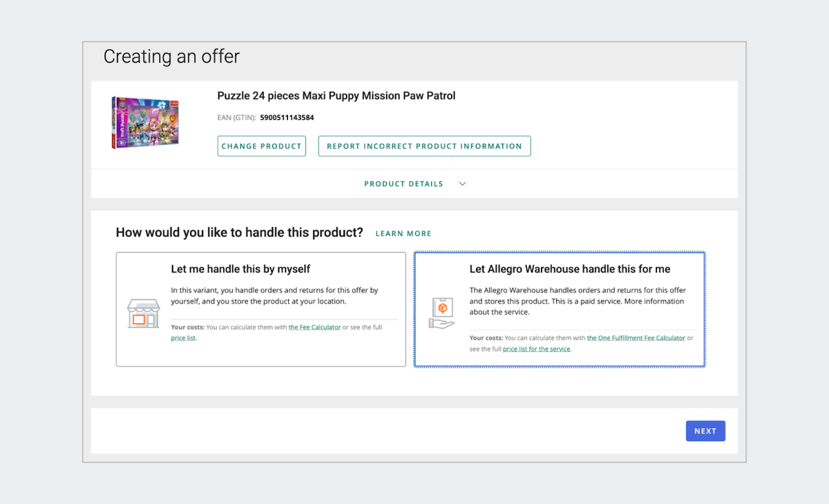The image size is (829, 504).
Task: Click the 'Creating an offer' heading
Action: tap(171, 57)
